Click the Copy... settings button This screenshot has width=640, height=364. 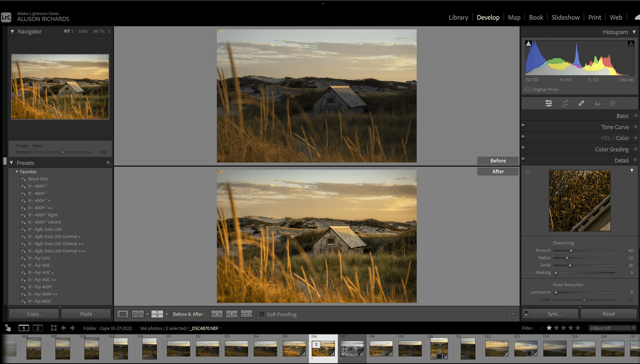tap(34, 314)
